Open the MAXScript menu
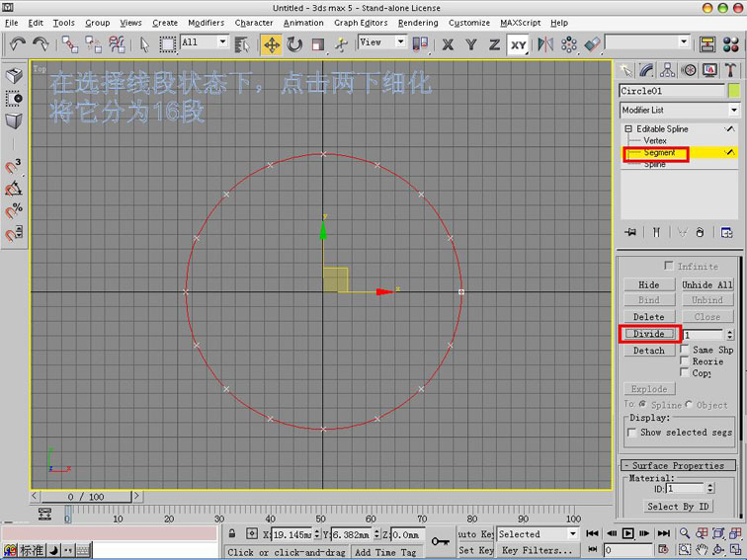747x560 pixels. tap(520, 23)
